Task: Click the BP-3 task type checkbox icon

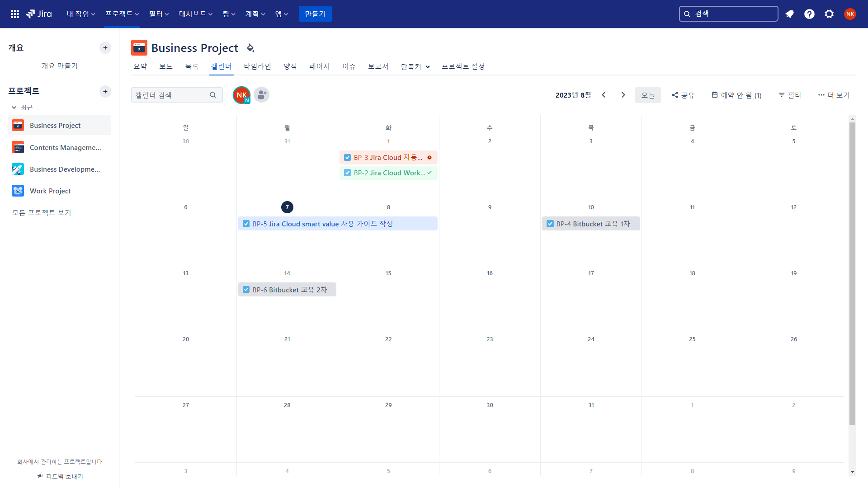Action: 347,157
